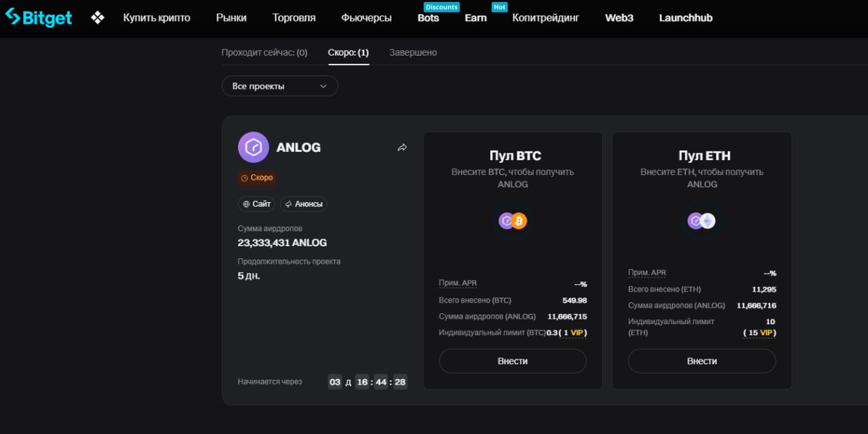The width and height of the screenshot is (868, 434).
Task: Open the project 'Сайт' link
Action: pos(256,204)
